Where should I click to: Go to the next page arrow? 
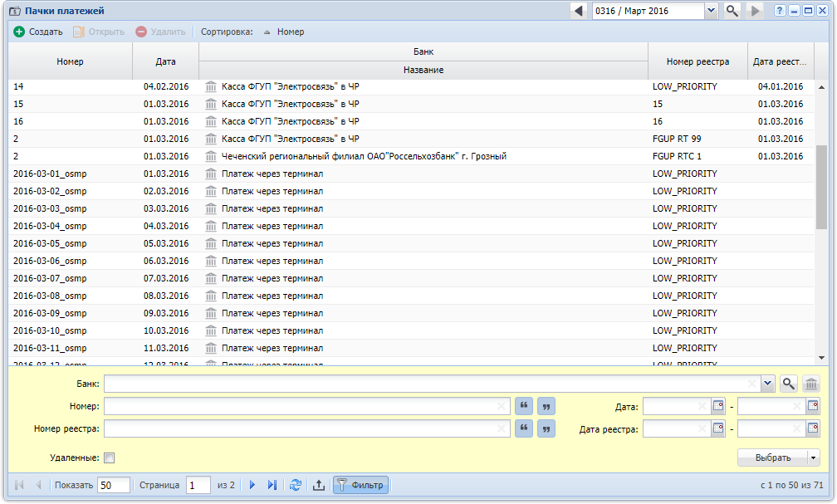[x=252, y=485]
